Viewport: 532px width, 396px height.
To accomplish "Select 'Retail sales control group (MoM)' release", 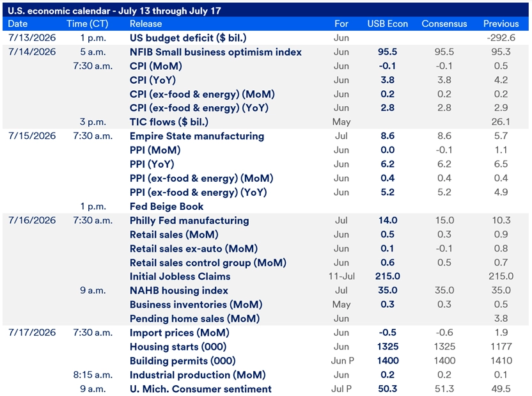I will tap(208, 263).
